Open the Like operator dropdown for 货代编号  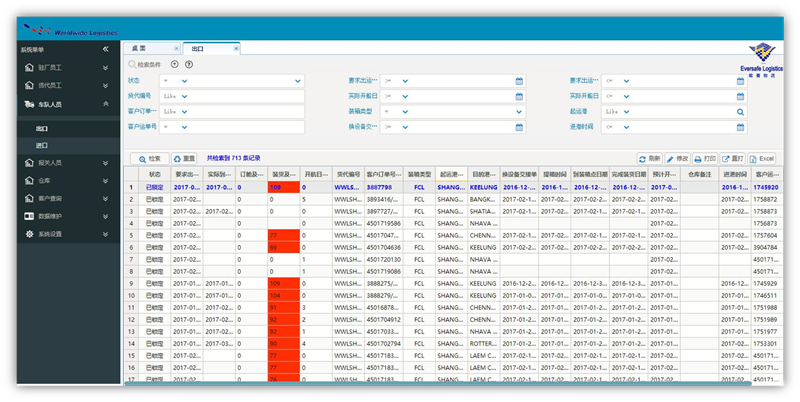pyautogui.click(x=184, y=96)
